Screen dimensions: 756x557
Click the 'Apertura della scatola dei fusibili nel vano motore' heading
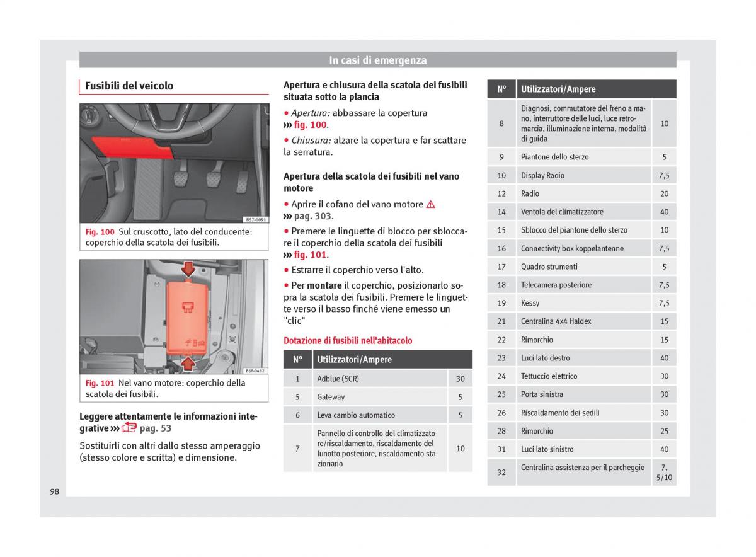point(372,182)
